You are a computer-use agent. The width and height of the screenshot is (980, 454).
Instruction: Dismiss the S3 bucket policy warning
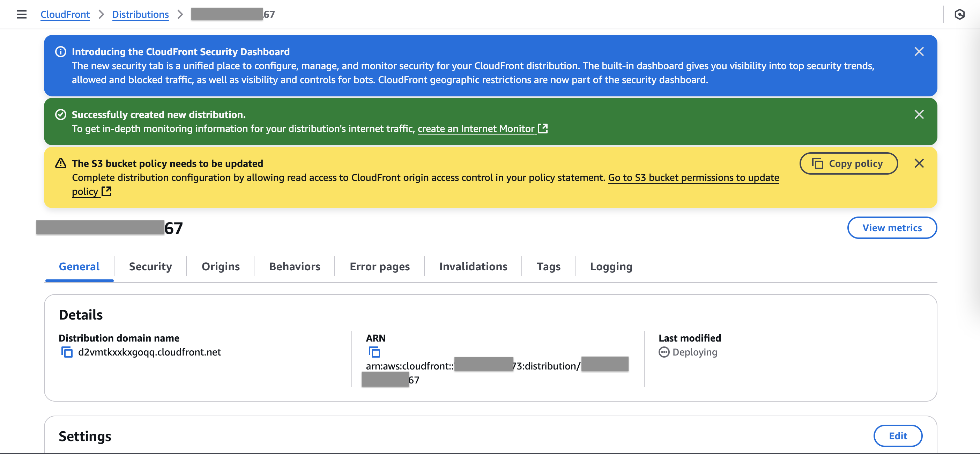[919, 163]
